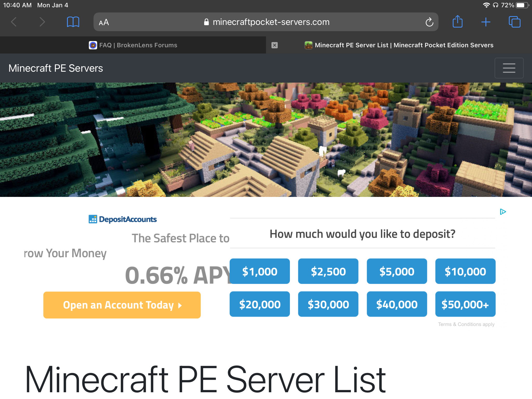Tap the AA reader text size button
532x399 pixels.
(104, 22)
